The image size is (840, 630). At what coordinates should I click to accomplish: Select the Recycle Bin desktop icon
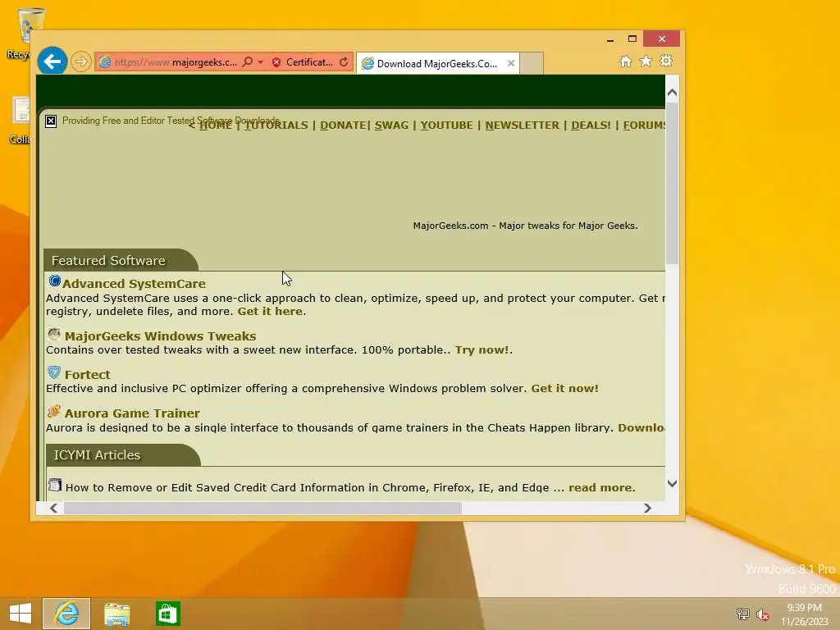[25, 32]
